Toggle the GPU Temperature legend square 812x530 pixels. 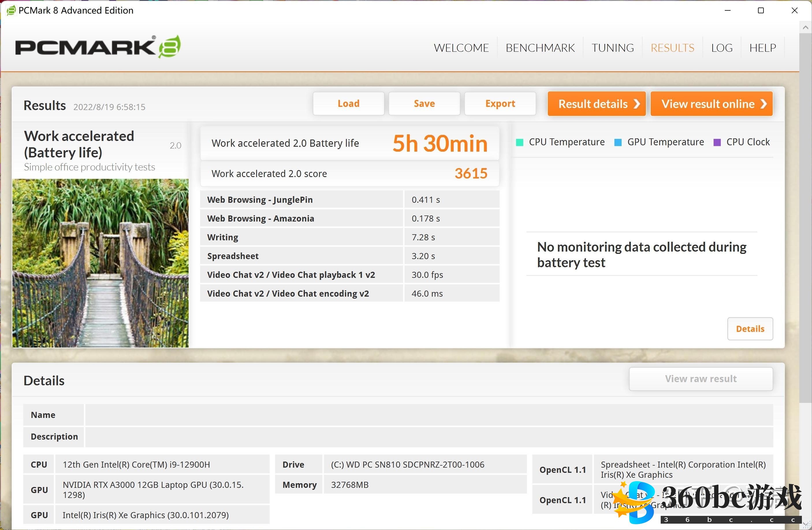click(x=618, y=143)
